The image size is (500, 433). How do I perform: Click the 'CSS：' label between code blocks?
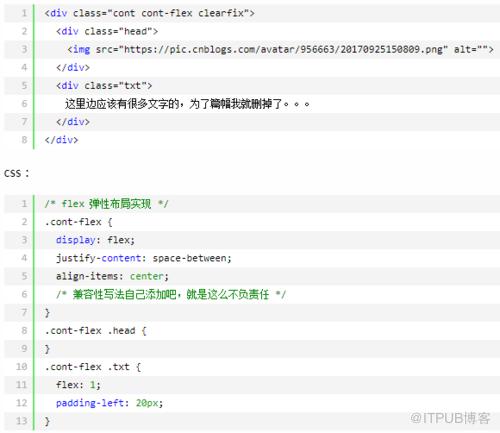pyautogui.click(x=17, y=173)
